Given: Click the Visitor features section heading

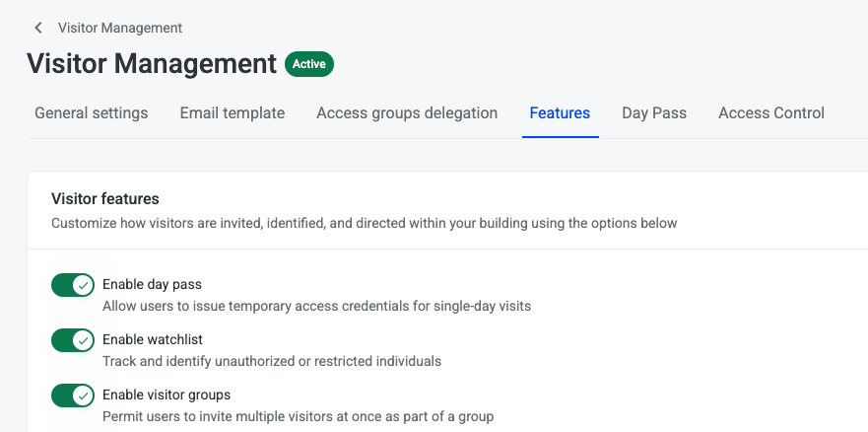Looking at the screenshot, I should 105,198.
